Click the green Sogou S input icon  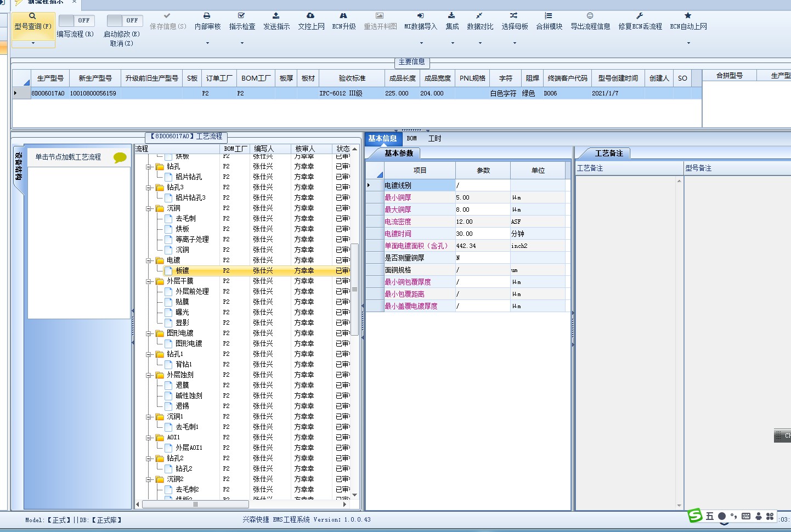pyautogui.click(x=695, y=516)
